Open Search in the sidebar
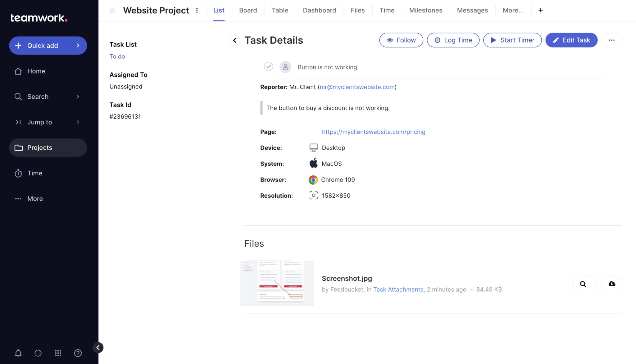 (37, 97)
